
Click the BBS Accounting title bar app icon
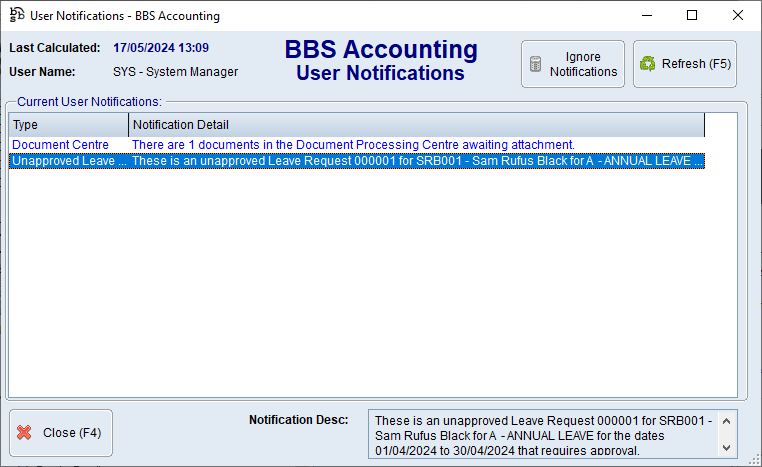coord(16,15)
